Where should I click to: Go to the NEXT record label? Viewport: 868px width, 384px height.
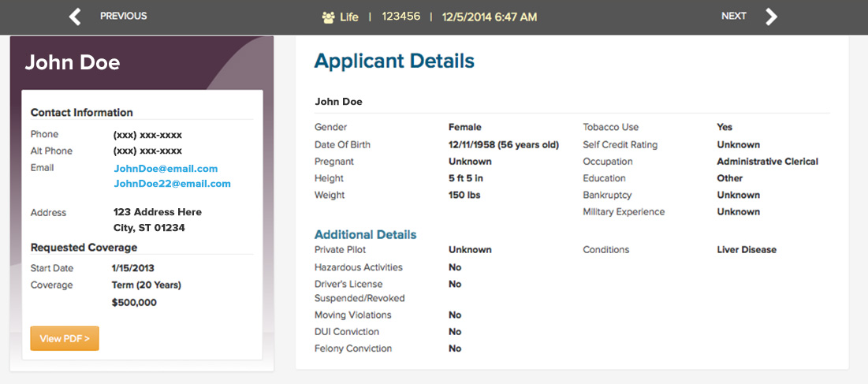[x=733, y=17]
